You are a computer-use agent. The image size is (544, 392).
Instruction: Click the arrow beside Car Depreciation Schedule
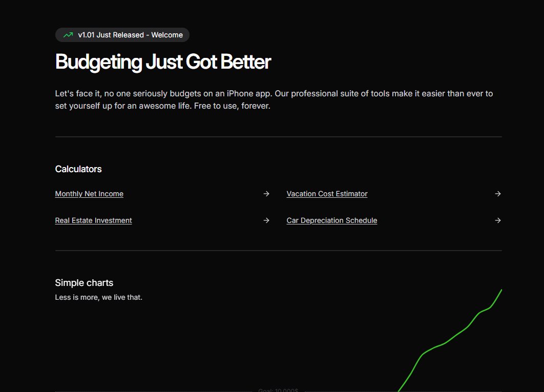[x=498, y=220]
